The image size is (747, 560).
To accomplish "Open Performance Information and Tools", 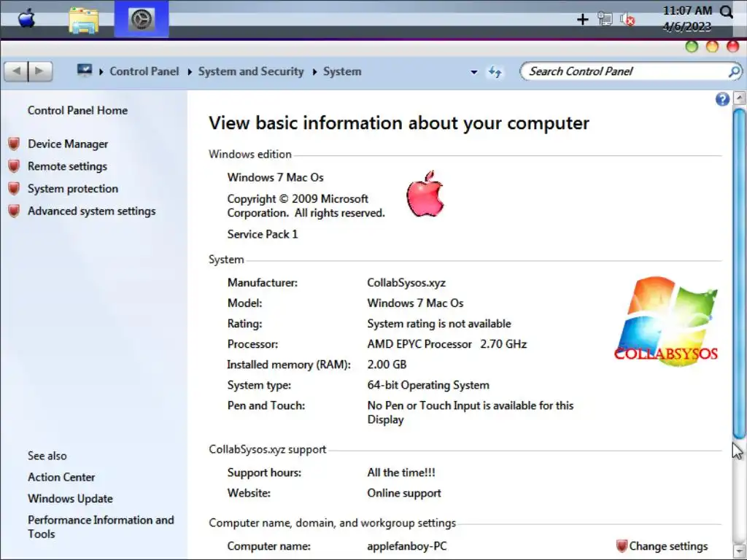I will click(101, 526).
